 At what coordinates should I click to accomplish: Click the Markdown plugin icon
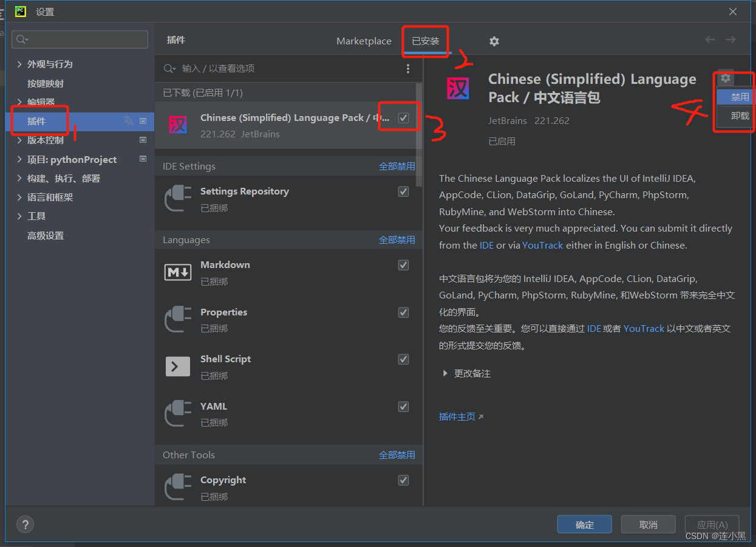(178, 272)
